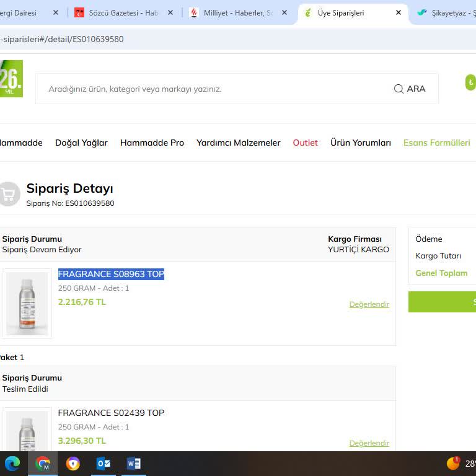Click Değerlendir for FRAGRANCE S02439 TOP

(x=369, y=443)
